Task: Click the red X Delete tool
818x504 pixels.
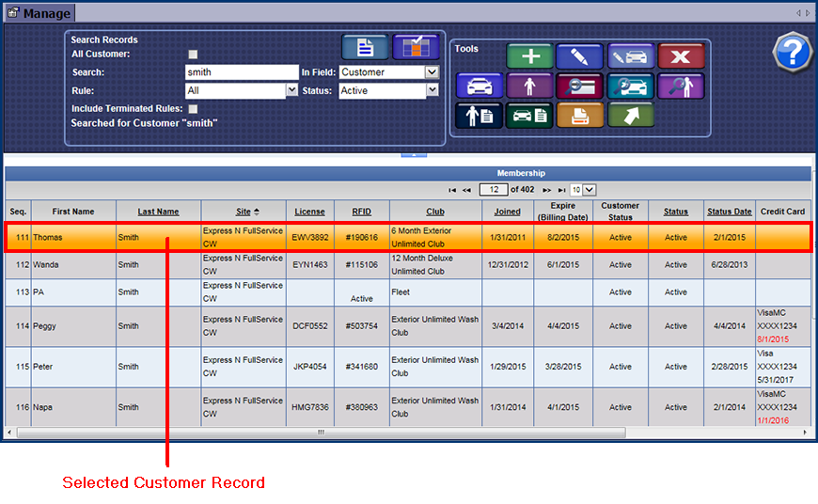Action: click(x=681, y=56)
